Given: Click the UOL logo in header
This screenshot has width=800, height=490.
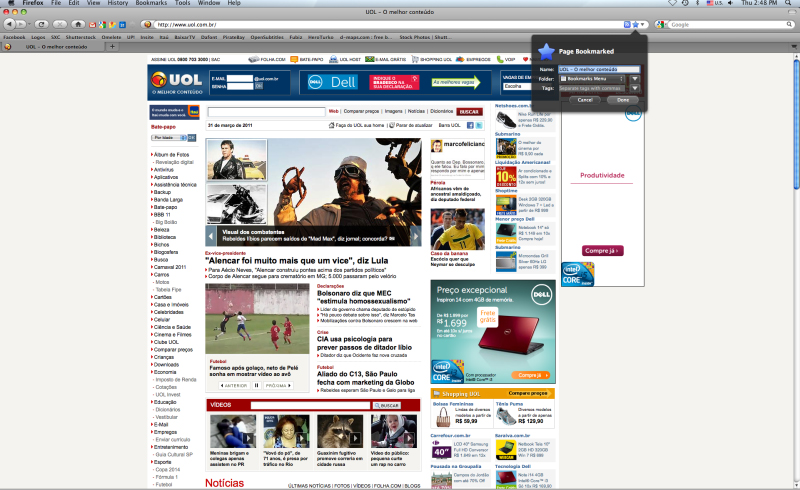Looking at the screenshot, I should (x=177, y=82).
